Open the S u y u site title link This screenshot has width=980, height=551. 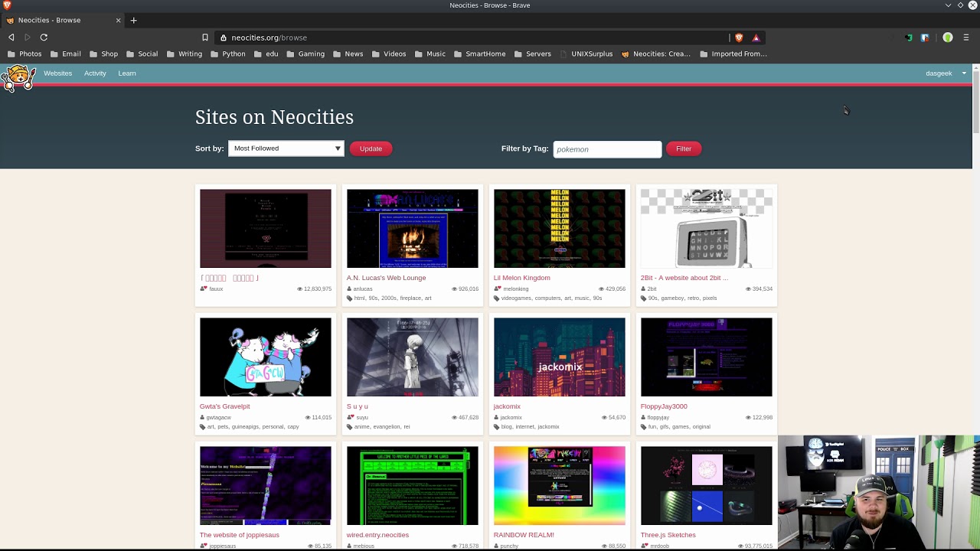[x=357, y=406]
